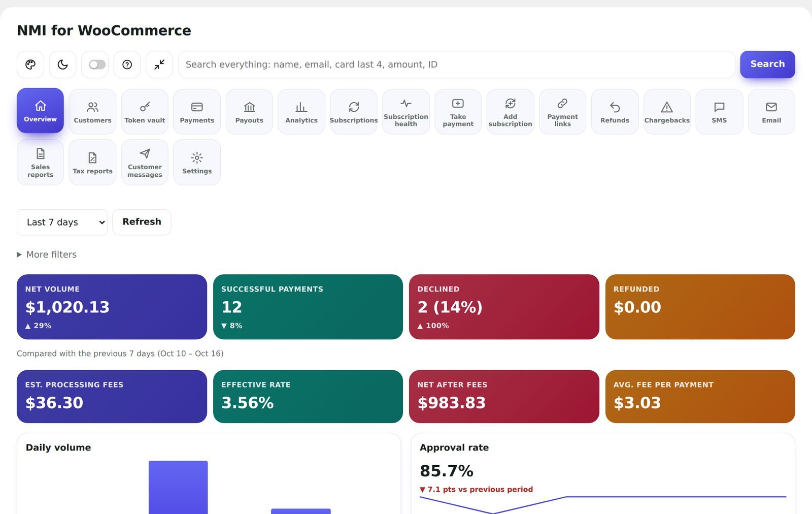The height and width of the screenshot is (514, 812).
Task: Open the Email section
Action: [x=771, y=112]
